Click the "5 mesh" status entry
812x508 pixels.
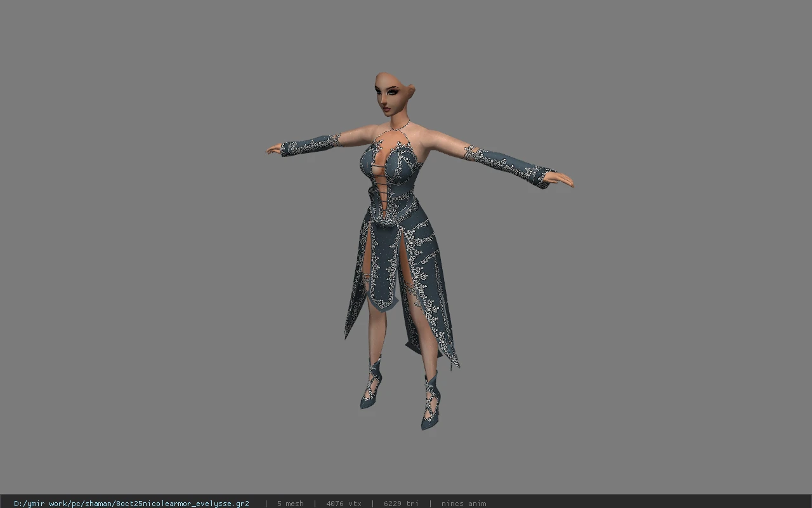[290, 504]
